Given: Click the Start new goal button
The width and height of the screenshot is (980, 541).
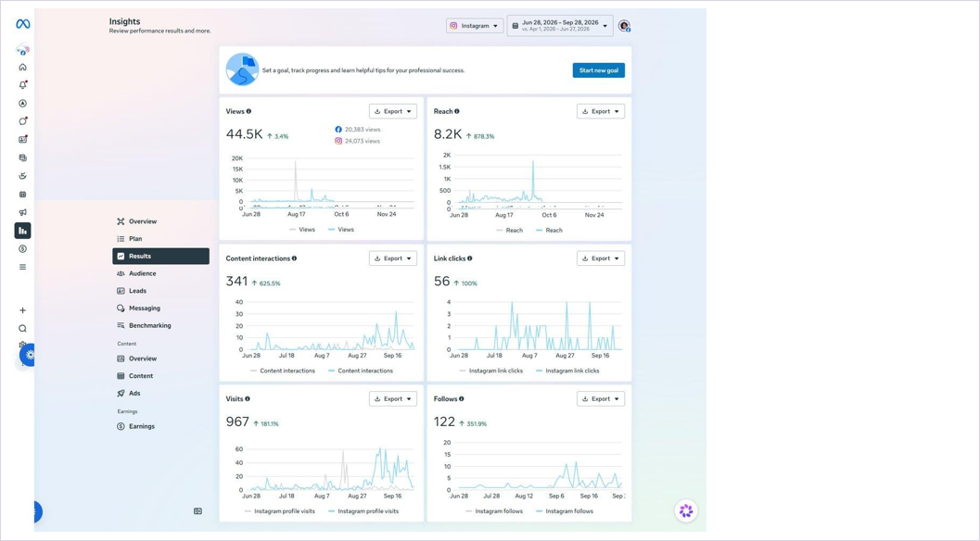Looking at the screenshot, I should [x=598, y=70].
